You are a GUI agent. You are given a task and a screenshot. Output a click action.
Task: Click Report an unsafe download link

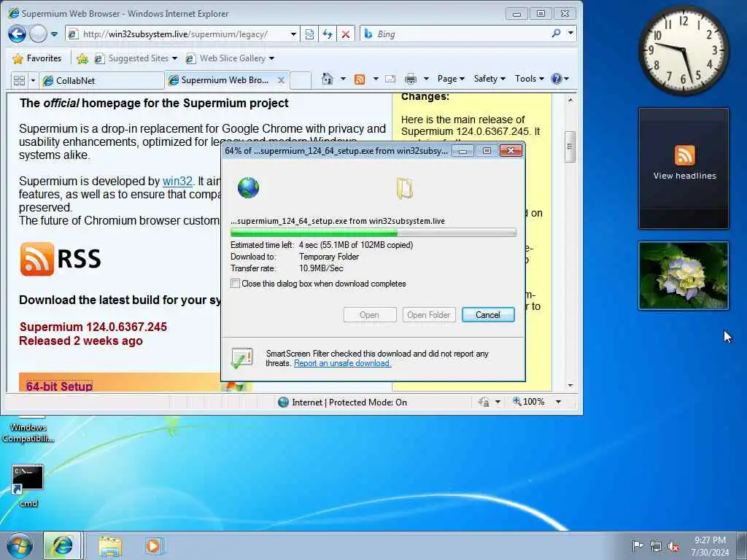click(x=343, y=363)
